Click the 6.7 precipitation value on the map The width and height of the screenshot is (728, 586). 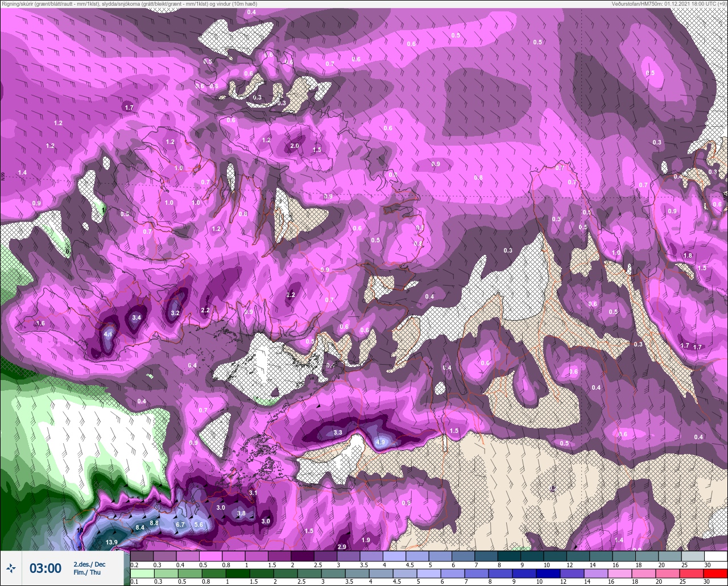click(x=181, y=525)
